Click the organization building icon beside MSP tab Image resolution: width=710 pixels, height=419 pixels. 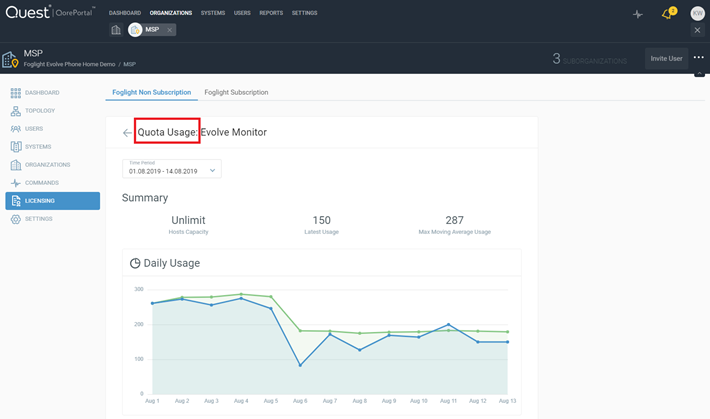tap(116, 30)
